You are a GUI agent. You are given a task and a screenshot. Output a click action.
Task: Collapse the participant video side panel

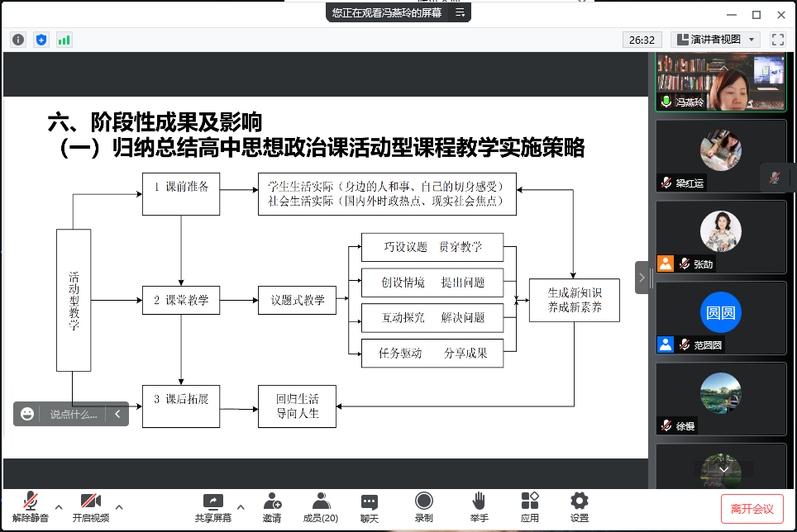click(x=642, y=278)
